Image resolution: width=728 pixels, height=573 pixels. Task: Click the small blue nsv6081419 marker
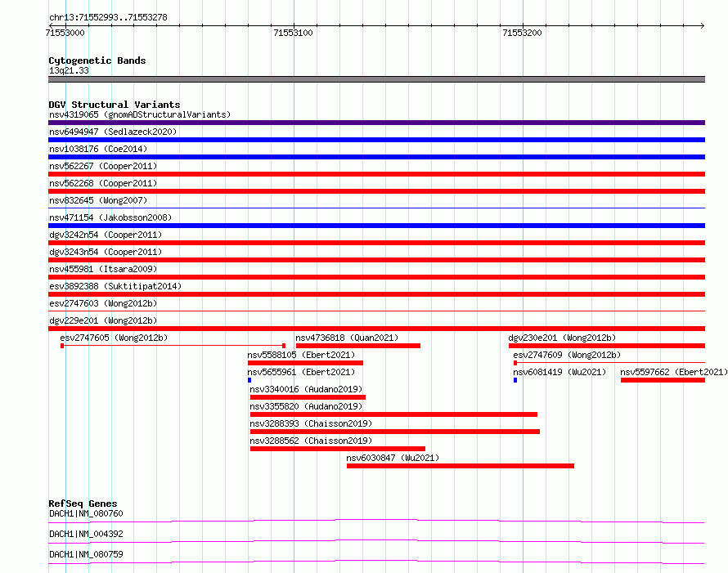tap(515, 380)
